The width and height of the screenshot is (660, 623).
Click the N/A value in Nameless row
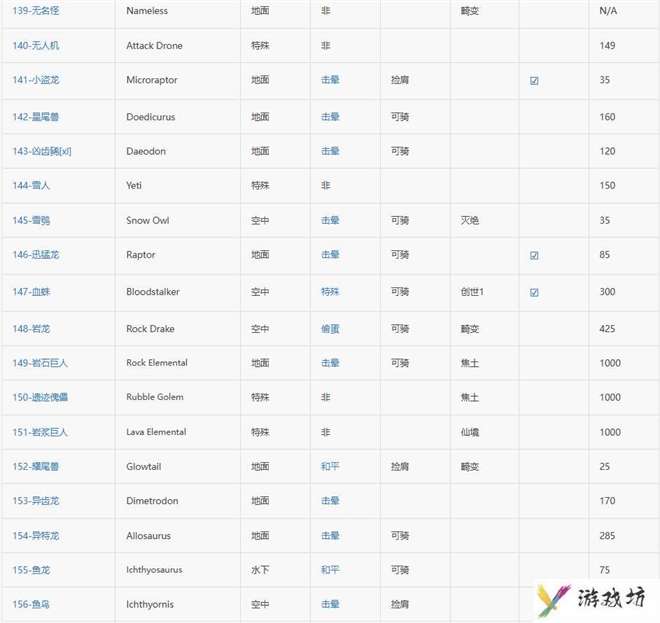[x=608, y=11]
